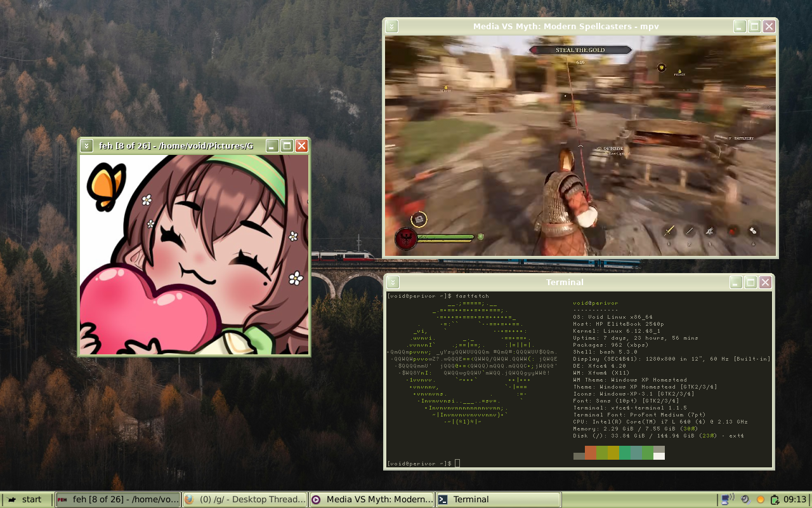
Task: Maximize the Terminal window
Action: point(751,283)
